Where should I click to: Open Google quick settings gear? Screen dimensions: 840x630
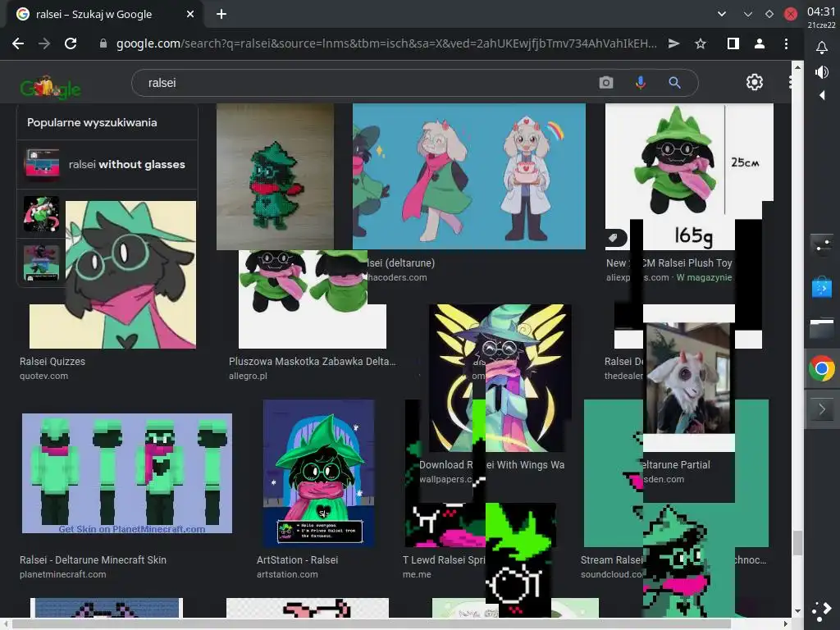[755, 82]
